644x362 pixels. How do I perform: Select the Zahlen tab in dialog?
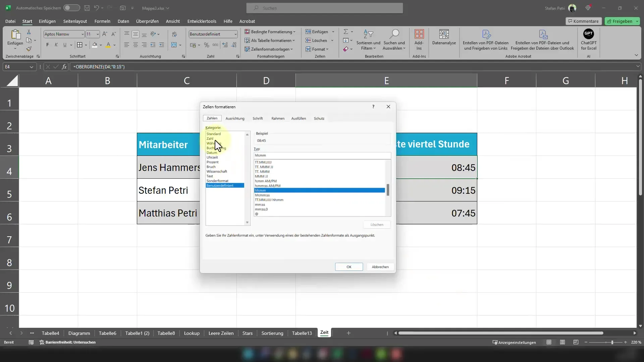212,118
